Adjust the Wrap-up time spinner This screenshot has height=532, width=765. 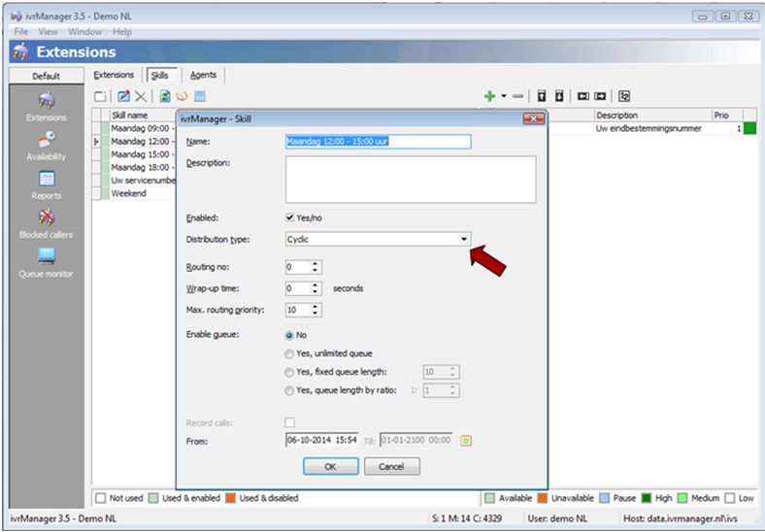click(316, 288)
